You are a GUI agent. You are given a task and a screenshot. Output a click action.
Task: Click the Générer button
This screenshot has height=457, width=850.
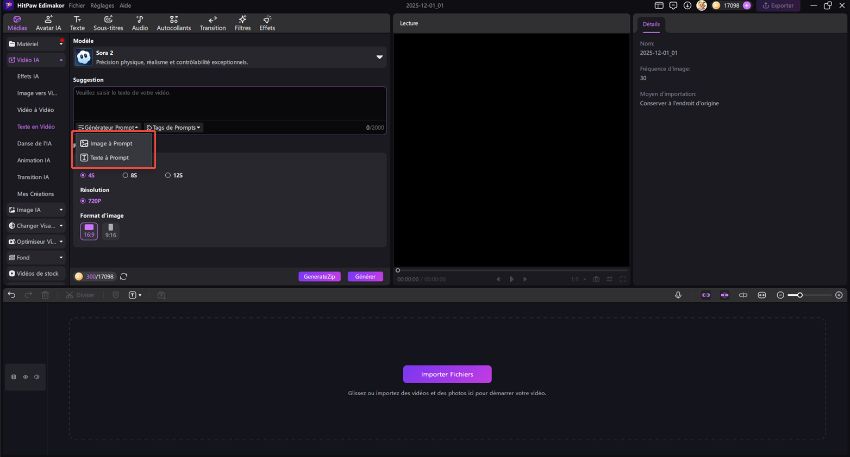point(365,276)
